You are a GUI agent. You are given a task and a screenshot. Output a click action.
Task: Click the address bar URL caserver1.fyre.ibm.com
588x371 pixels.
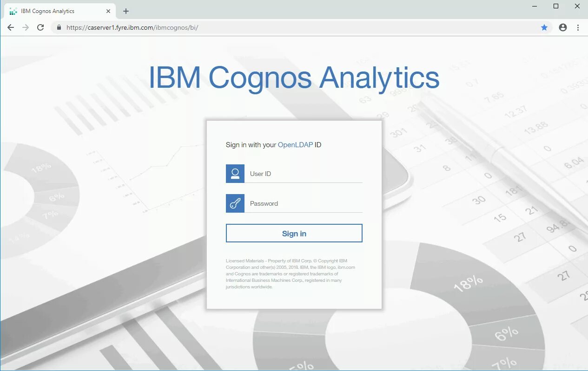(x=132, y=27)
